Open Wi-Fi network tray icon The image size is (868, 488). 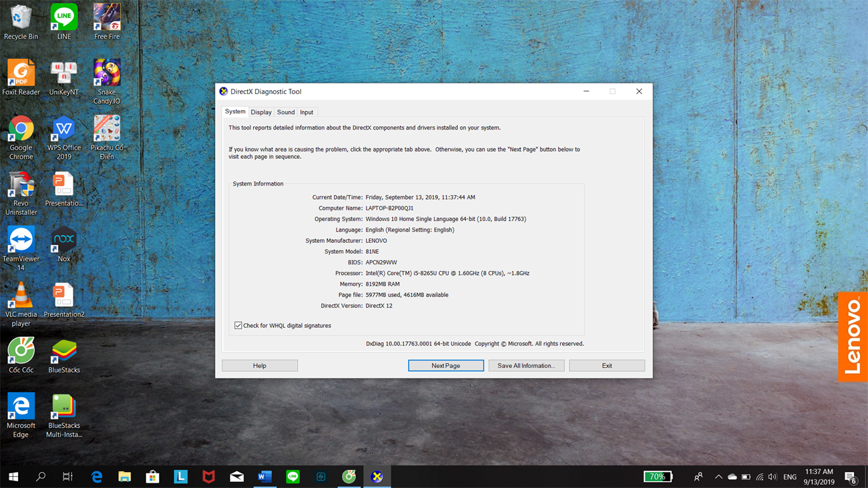pyautogui.click(x=760, y=477)
